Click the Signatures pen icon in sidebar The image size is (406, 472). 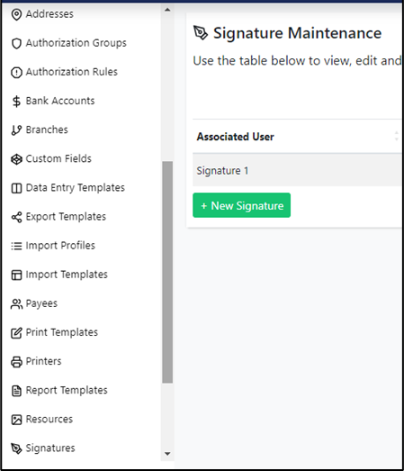click(x=16, y=449)
